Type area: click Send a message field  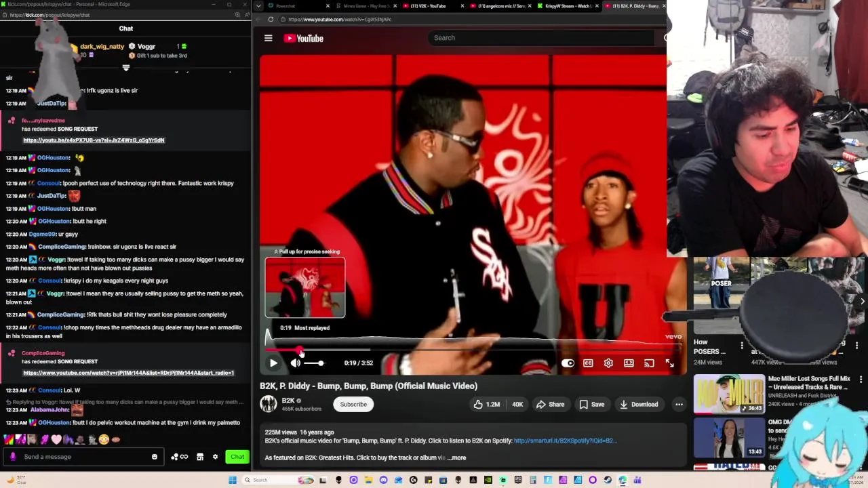coord(84,457)
